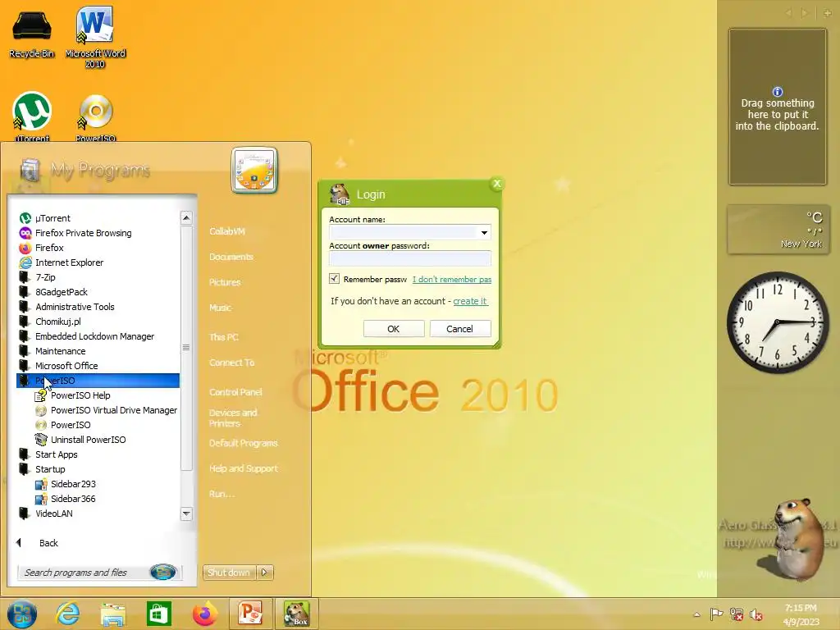The width and height of the screenshot is (840, 630).
Task: Collapse the highlighted PowerISO folder
Action: [98, 381]
